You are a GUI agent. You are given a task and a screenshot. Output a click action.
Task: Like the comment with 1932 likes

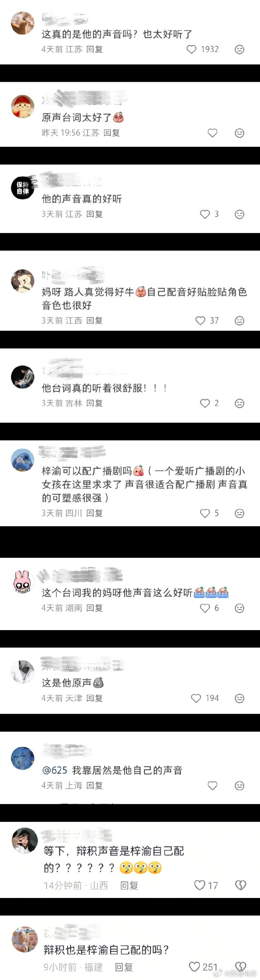click(x=191, y=49)
